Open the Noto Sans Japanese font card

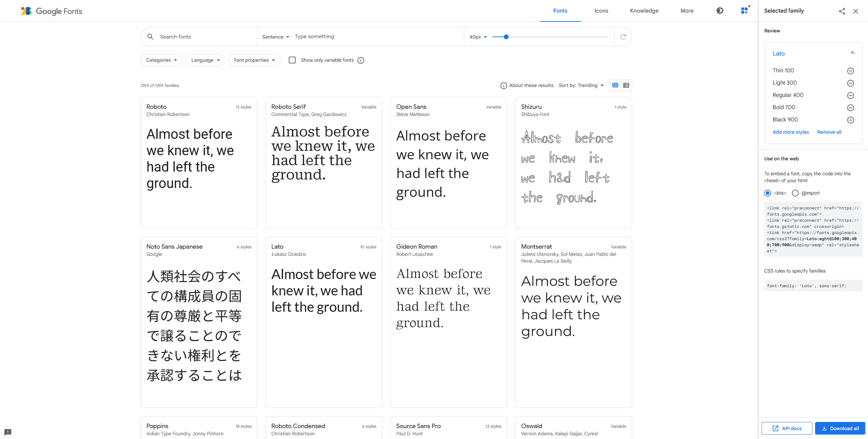(199, 322)
